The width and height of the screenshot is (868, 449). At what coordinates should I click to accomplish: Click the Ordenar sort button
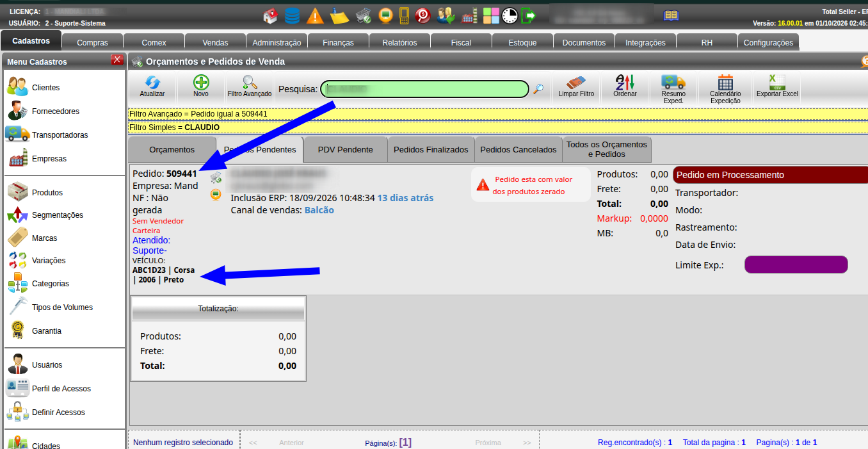(625, 86)
